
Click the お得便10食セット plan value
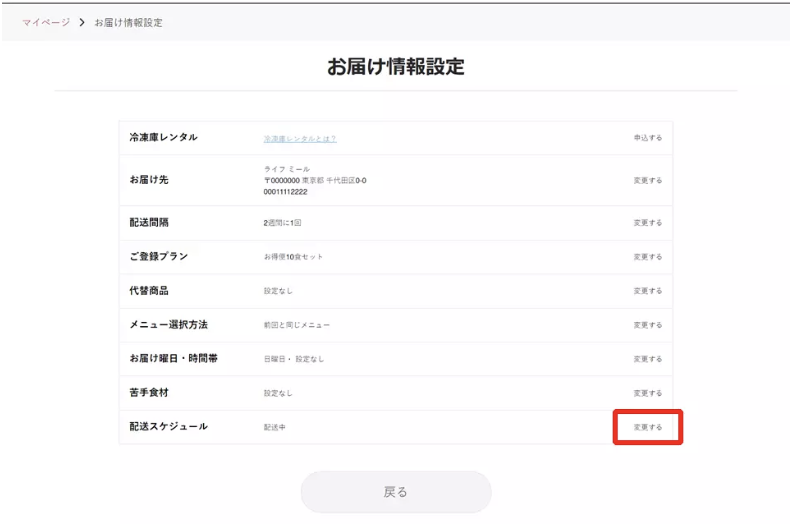pyautogui.click(x=293, y=257)
